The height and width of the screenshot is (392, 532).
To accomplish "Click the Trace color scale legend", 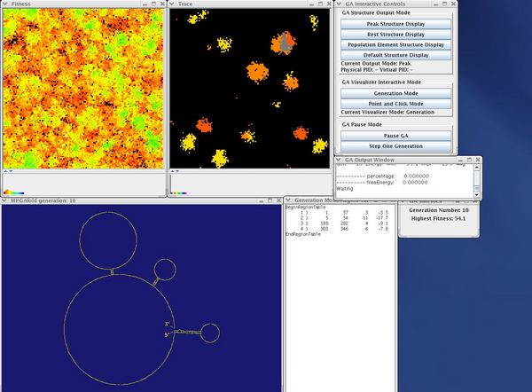I will coord(180,192).
